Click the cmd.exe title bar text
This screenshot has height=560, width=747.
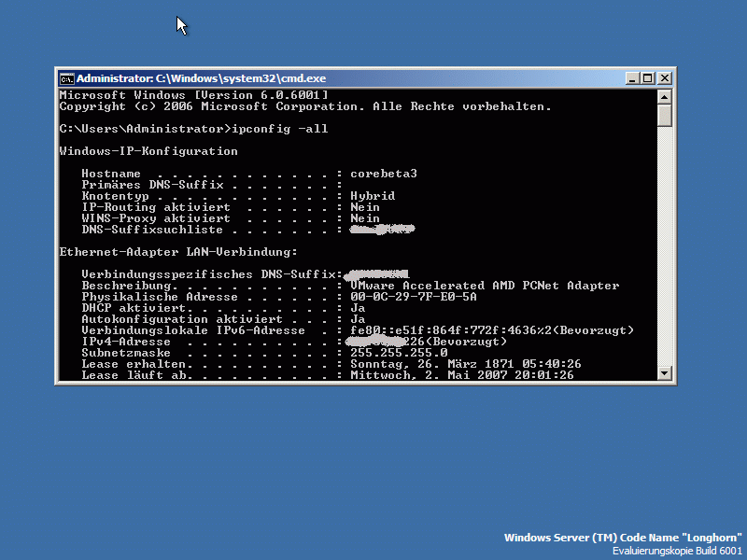[201, 78]
